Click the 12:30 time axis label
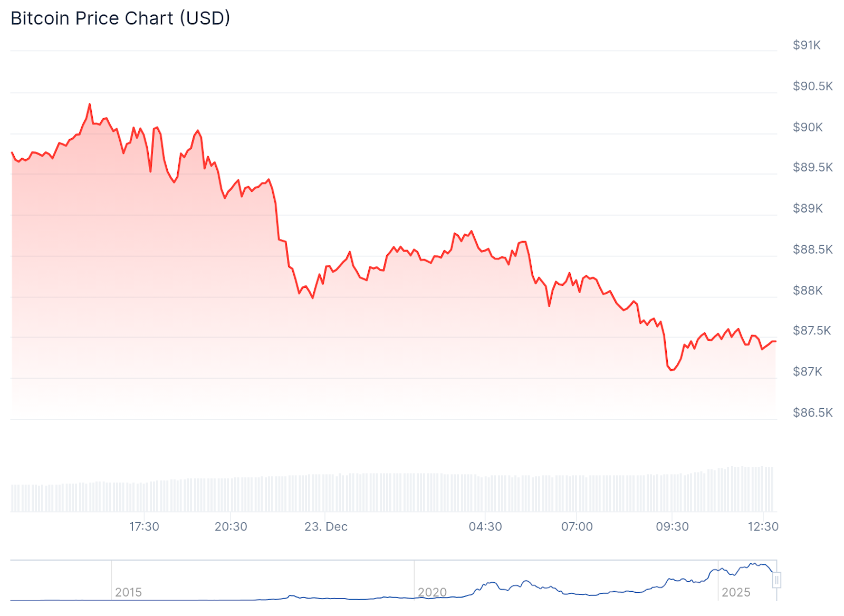Image resolution: width=844 pixels, height=616 pixels. coord(763,526)
